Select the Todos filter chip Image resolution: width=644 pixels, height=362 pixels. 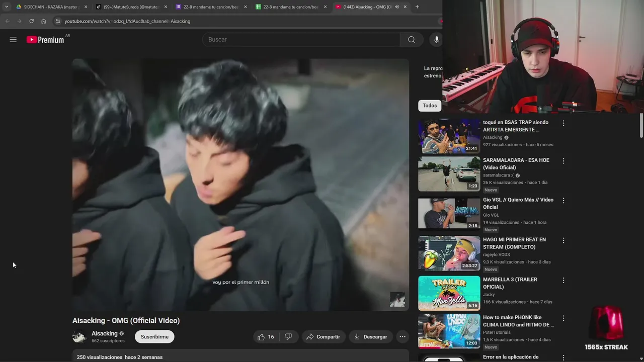click(x=430, y=106)
